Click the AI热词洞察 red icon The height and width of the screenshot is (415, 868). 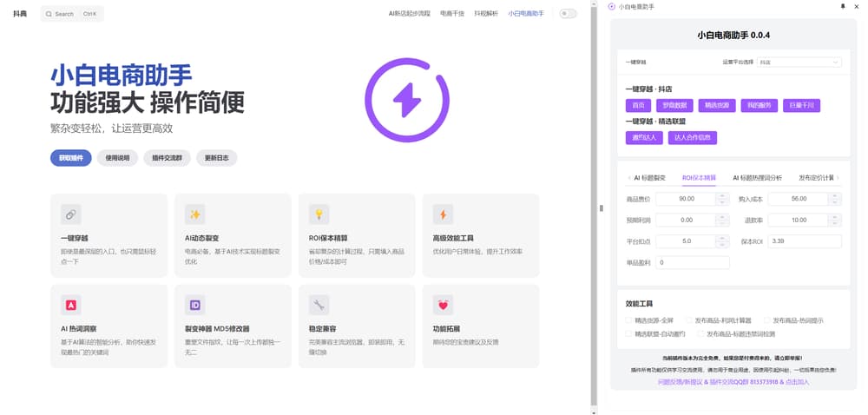click(x=71, y=305)
